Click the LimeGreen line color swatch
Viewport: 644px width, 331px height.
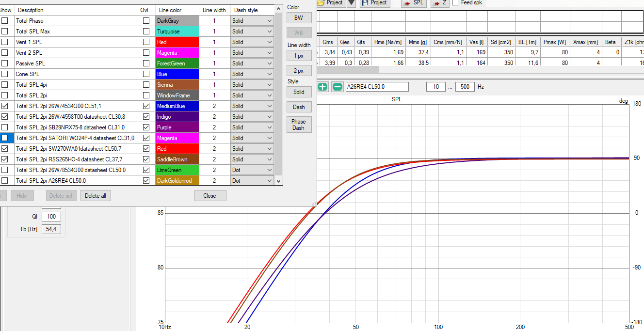point(177,170)
